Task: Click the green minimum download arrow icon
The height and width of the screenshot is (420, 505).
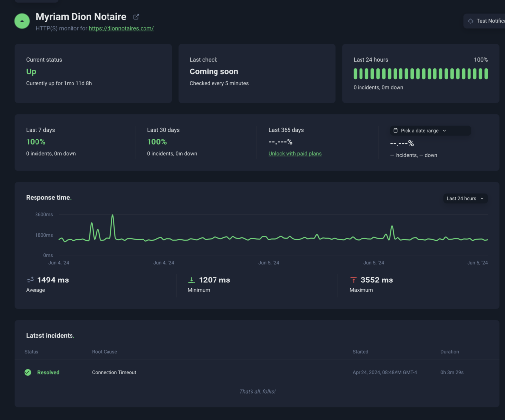Action: (x=192, y=280)
